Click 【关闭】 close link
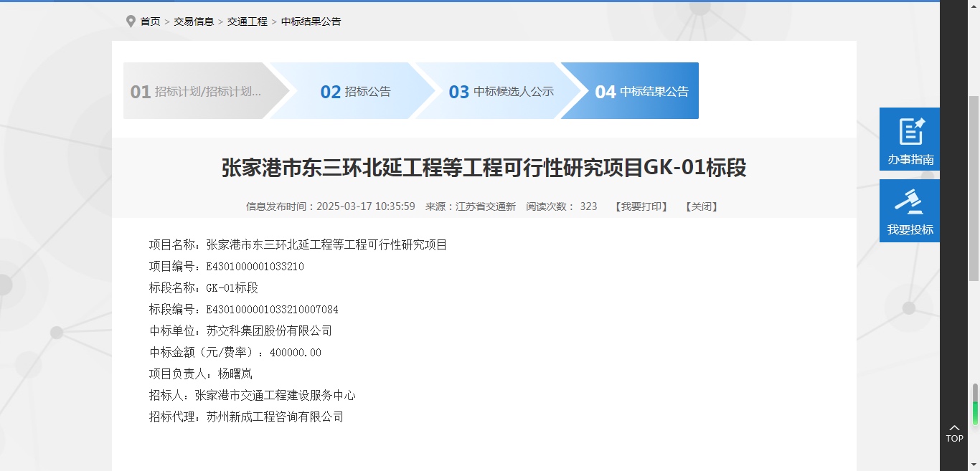980x471 pixels. tap(702, 206)
